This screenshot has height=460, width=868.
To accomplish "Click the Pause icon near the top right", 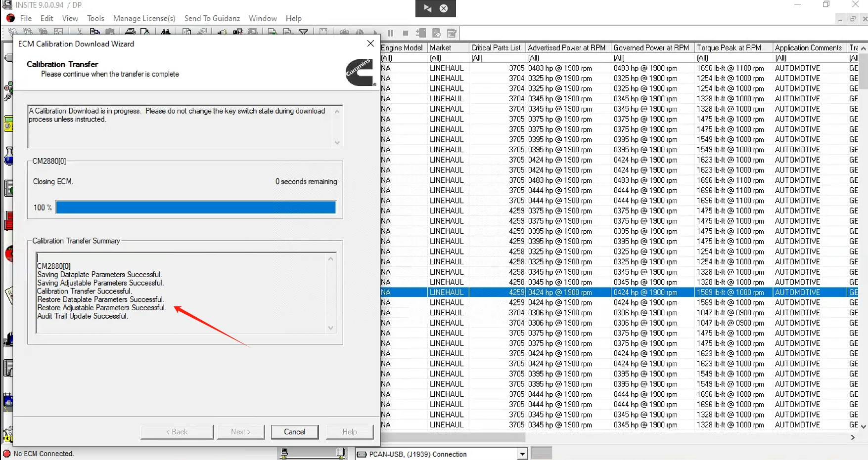I will (x=390, y=33).
